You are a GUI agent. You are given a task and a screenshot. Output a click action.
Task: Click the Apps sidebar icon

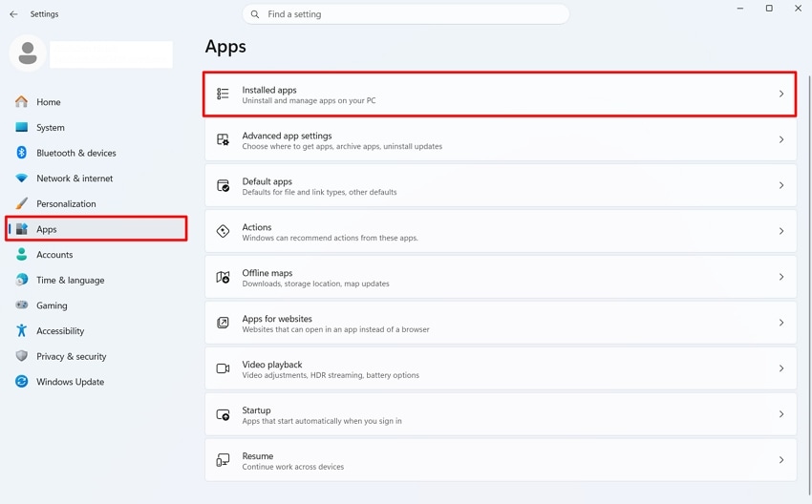[x=21, y=229]
